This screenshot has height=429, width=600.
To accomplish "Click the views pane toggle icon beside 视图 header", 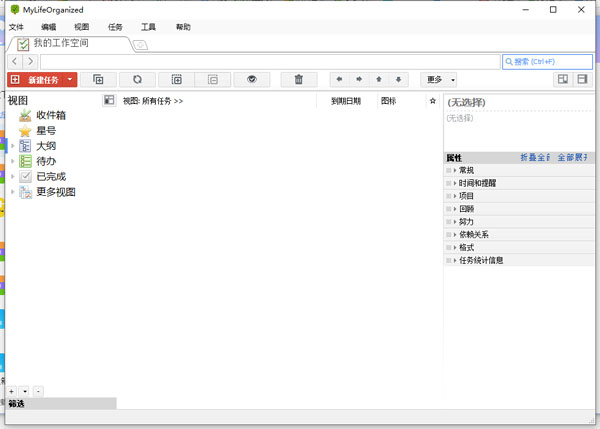I will tap(109, 100).
